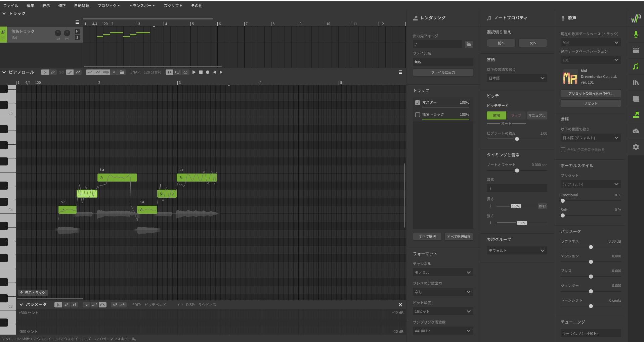Viewport: 644px width, 342px height.
Task: Stop playback with the square button
Action: [x=201, y=72]
